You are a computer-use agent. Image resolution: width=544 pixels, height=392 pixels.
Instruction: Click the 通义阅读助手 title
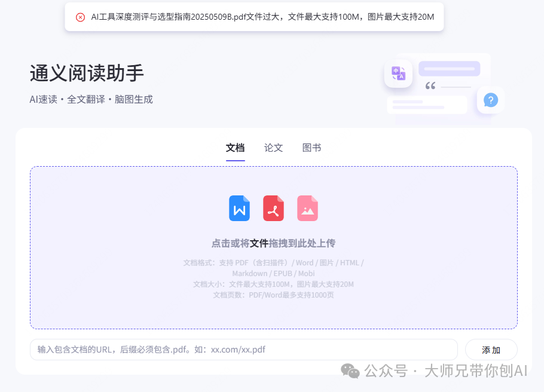tap(87, 73)
